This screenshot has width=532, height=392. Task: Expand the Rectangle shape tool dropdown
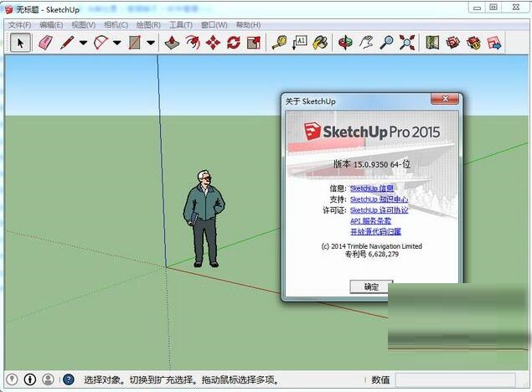(151, 43)
